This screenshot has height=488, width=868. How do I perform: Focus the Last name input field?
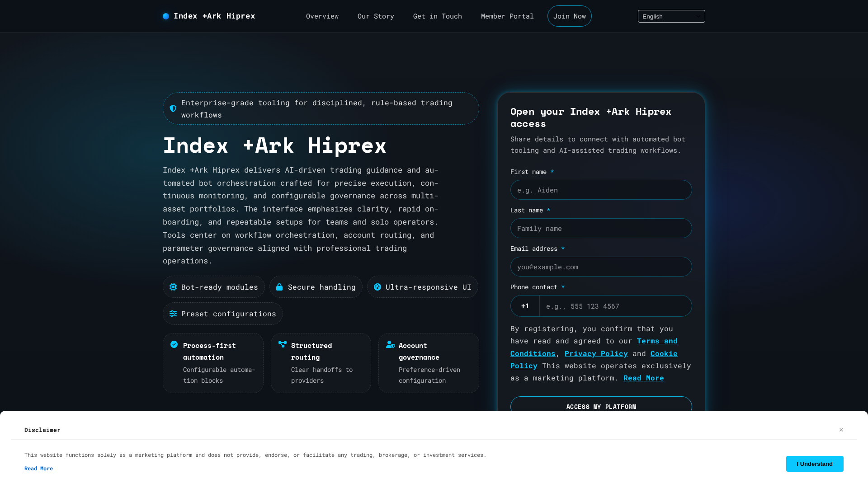[601, 228]
